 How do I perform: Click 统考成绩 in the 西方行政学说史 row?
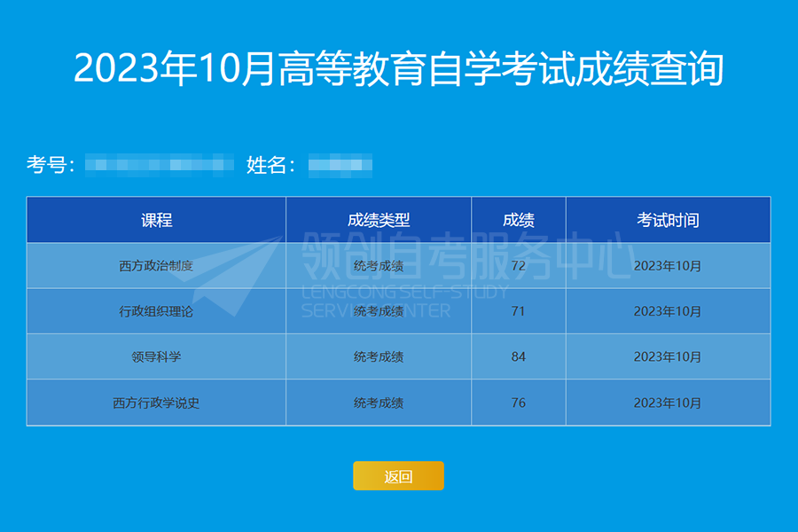pyautogui.click(x=379, y=403)
